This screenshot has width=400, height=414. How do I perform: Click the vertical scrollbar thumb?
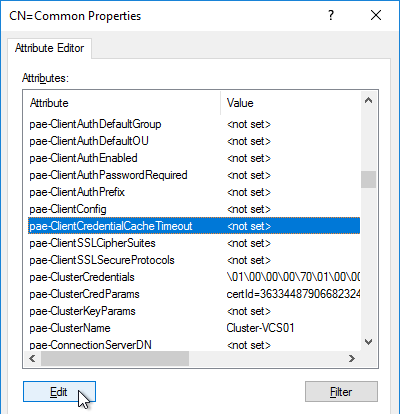[x=368, y=179]
